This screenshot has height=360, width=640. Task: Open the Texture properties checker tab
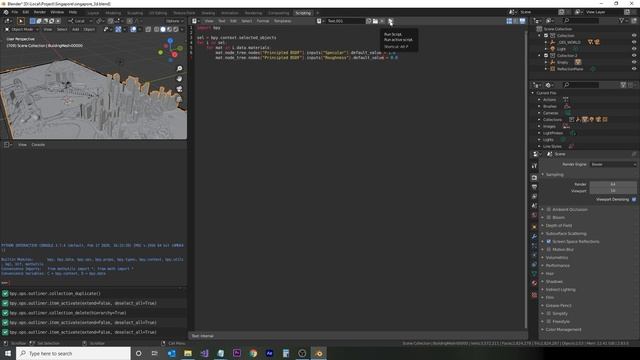534,295
